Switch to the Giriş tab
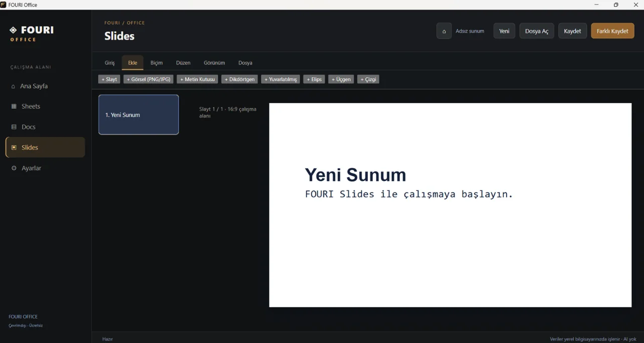 pos(110,63)
